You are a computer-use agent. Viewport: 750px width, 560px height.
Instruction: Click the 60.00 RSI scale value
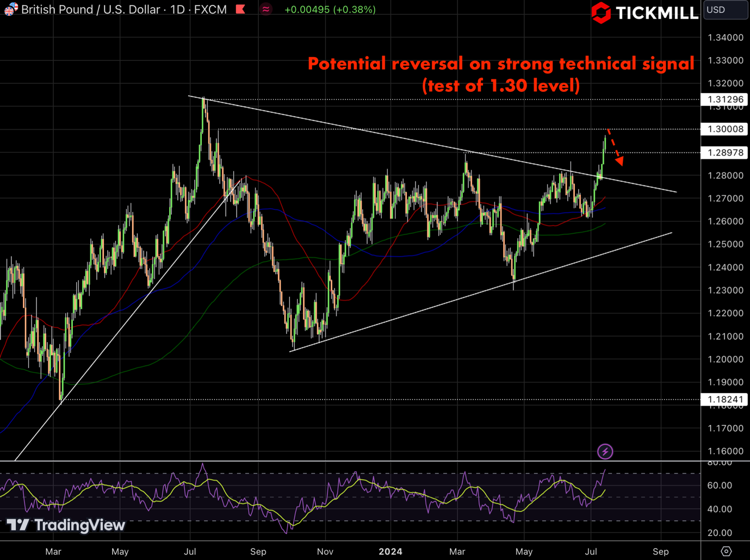tap(720, 486)
